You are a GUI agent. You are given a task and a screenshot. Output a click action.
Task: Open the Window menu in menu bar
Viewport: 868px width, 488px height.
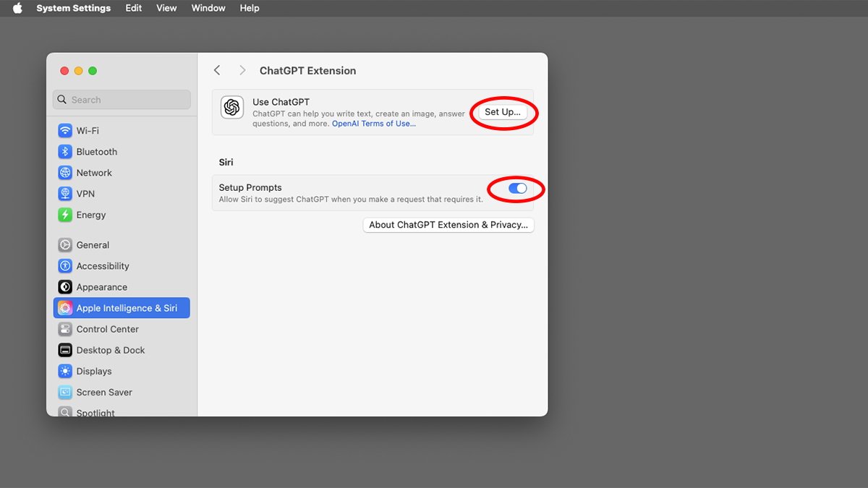(x=208, y=8)
